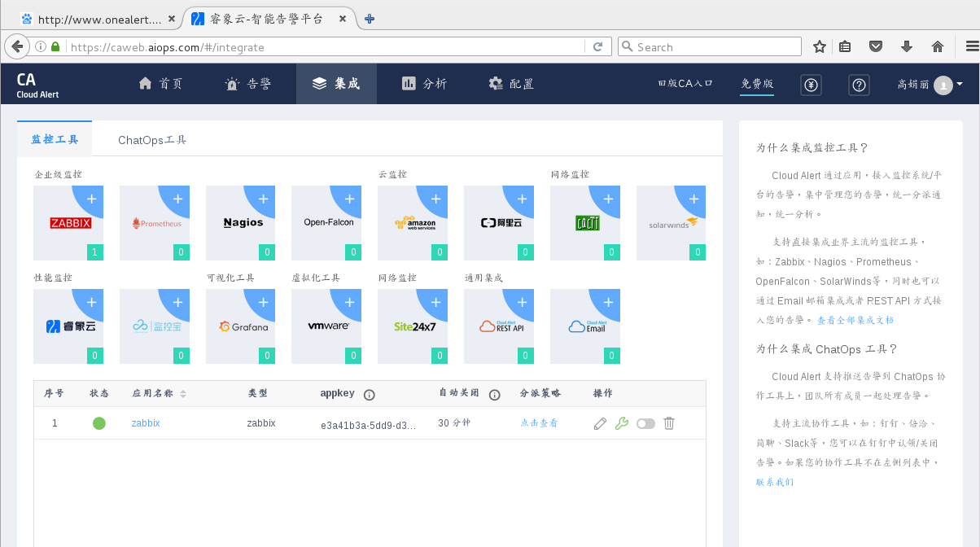Image resolution: width=980 pixels, height=547 pixels.
Task: Add a Zabbix integration card
Action: click(92, 199)
